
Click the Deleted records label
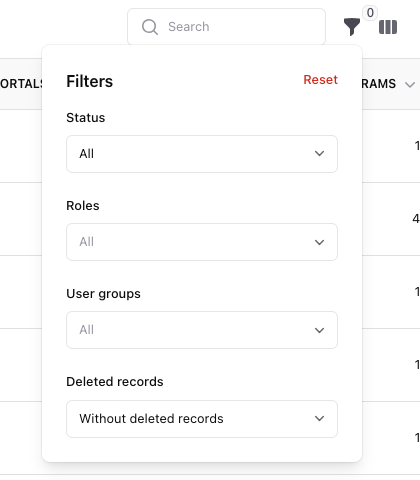pyautogui.click(x=115, y=382)
